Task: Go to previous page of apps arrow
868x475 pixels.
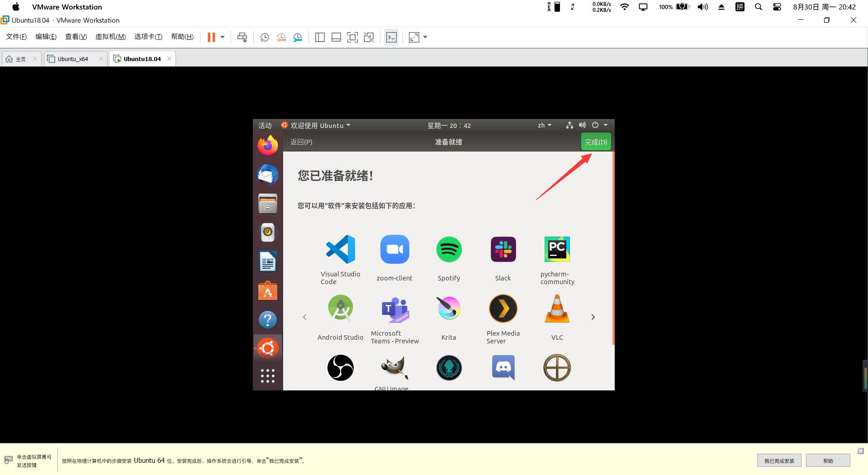Action: tap(305, 317)
